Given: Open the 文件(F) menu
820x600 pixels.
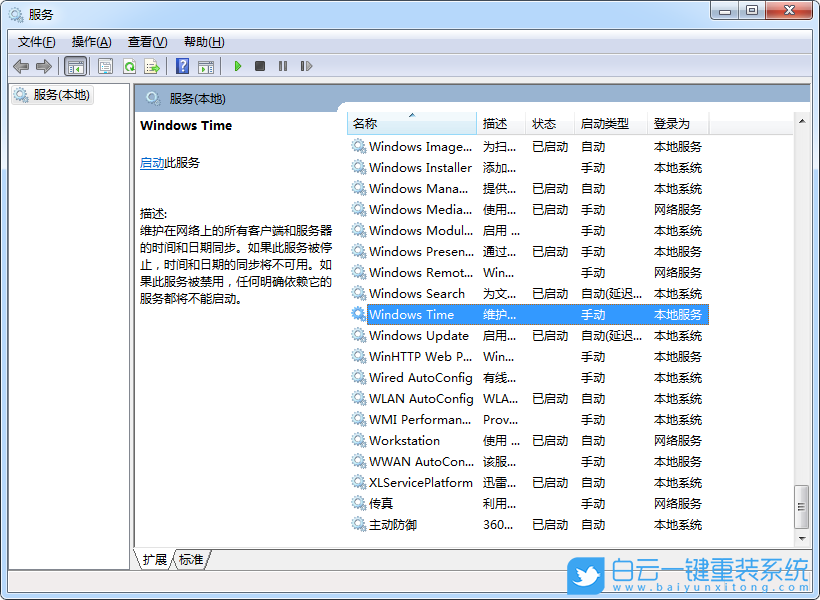Looking at the screenshot, I should point(35,41).
